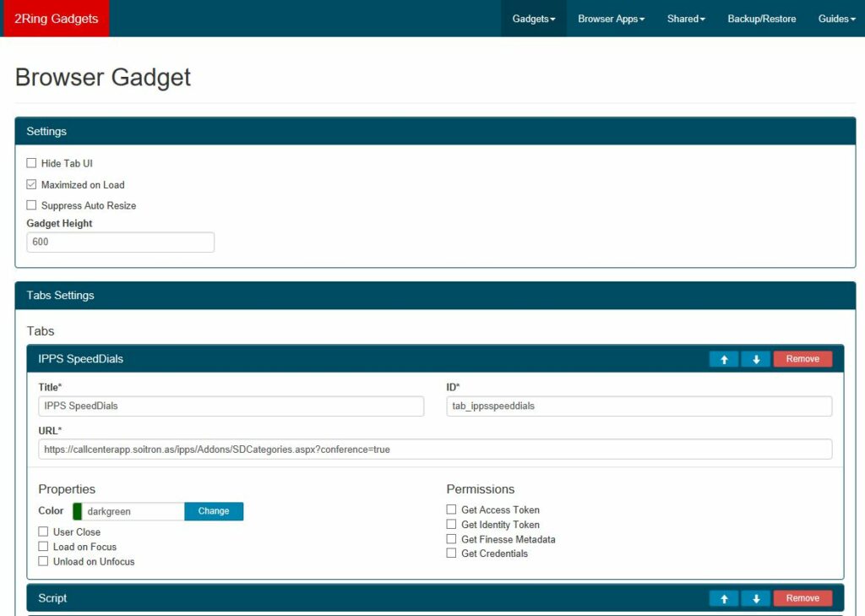The image size is (865, 616).
Task: Check the Get Access Token permission
Action: [451, 510]
